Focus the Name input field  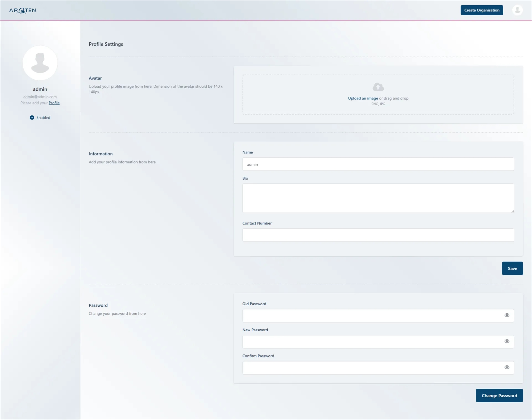coord(378,164)
